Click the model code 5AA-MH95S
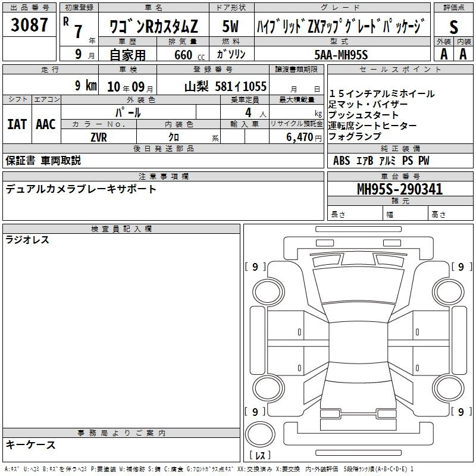Image resolution: width=476 pixels, height=476 pixels. [342, 55]
